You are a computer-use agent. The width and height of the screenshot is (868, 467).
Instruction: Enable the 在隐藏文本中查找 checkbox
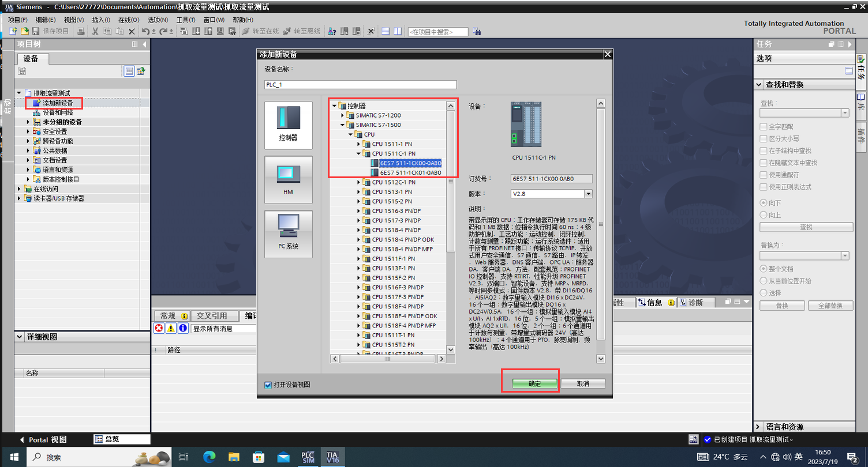[764, 163]
